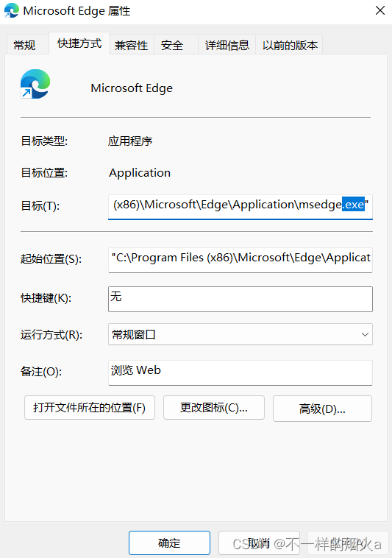The height and width of the screenshot is (558, 392).
Task: Open the 详细信息 tab
Action: (x=227, y=45)
